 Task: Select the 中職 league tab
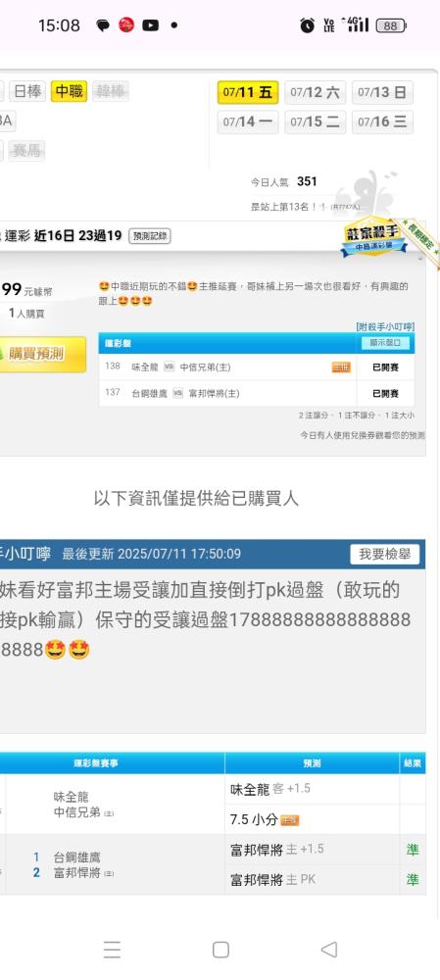[x=69, y=92]
